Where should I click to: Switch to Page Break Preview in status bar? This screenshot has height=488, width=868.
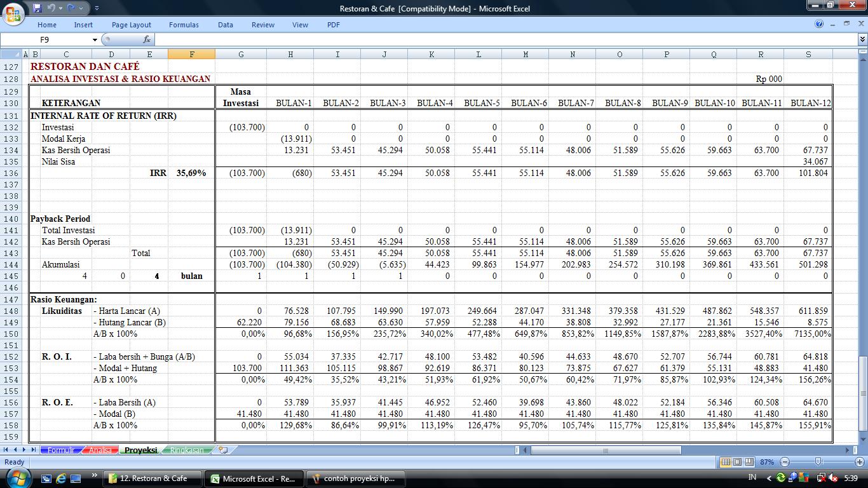[x=749, y=462]
